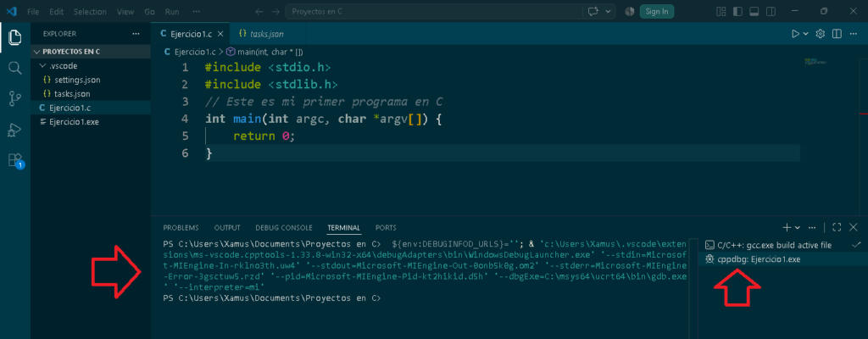Switch to the TERMINAL panel tab
The width and height of the screenshot is (868, 339).
click(344, 228)
